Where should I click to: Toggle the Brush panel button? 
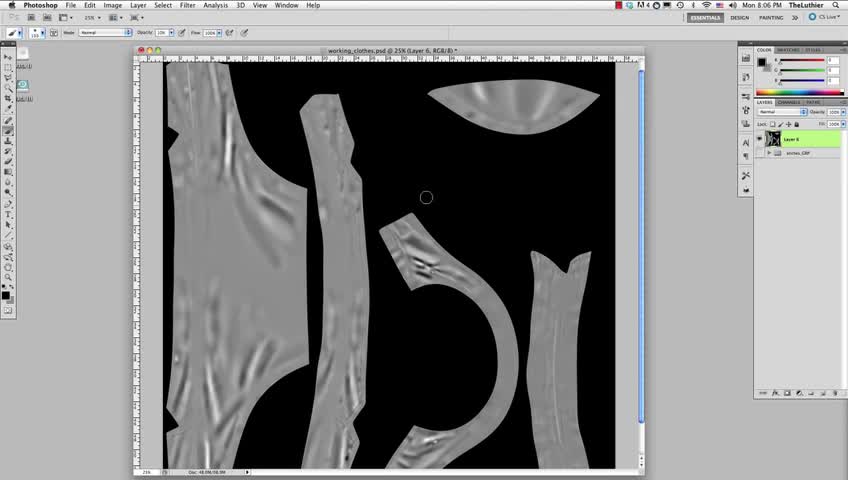(54, 33)
